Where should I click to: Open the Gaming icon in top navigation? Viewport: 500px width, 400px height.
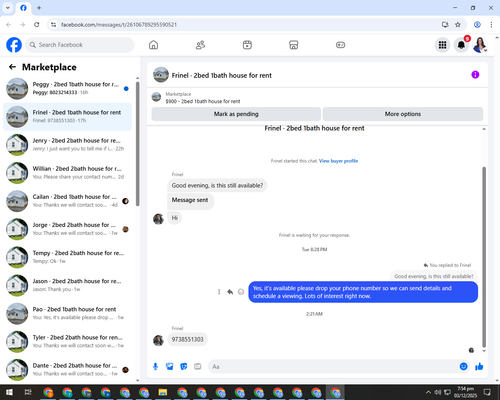[340, 45]
